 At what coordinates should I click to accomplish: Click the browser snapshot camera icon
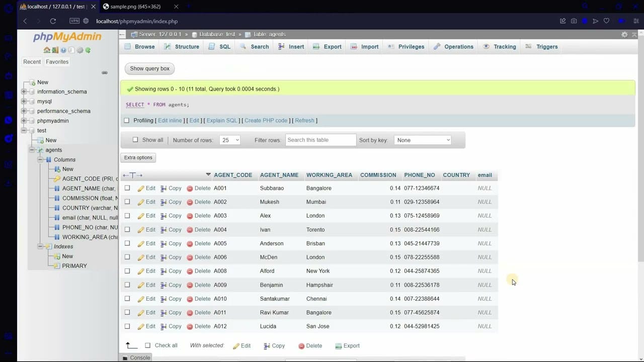point(574,21)
